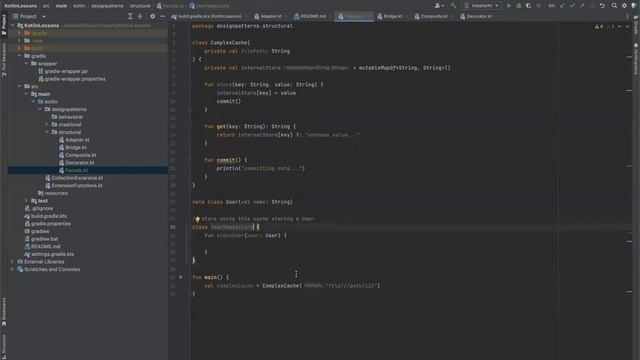Switch to build.gradle.kts (KotlinLessons) tab
The height and width of the screenshot is (360, 640).
click(x=209, y=16)
